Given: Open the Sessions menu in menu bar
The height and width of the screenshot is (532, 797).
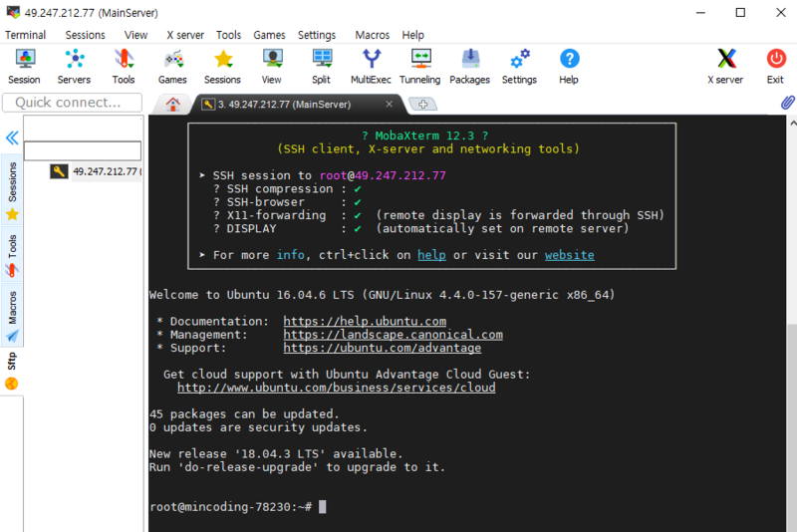Looking at the screenshot, I should click(x=85, y=35).
